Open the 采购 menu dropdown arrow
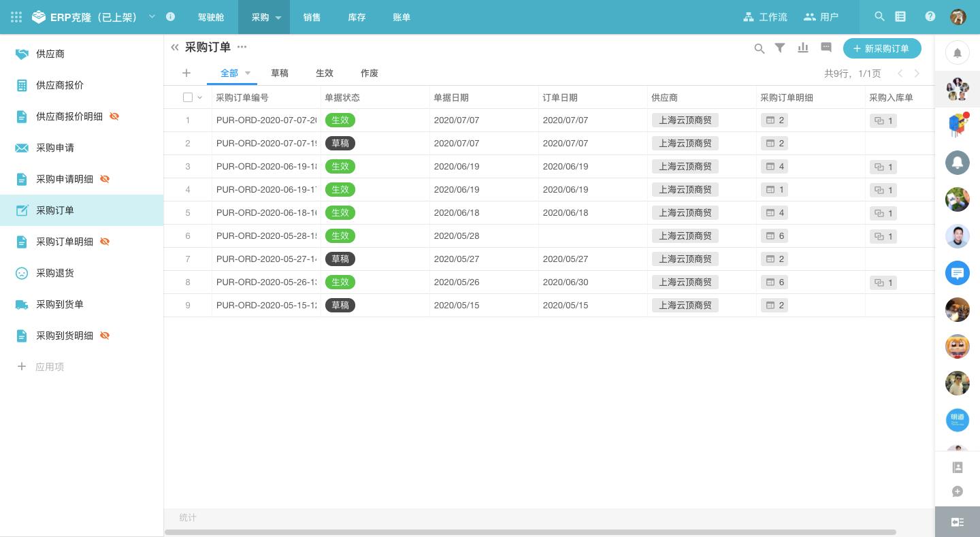Image resolution: width=980 pixels, height=537 pixels. click(278, 18)
